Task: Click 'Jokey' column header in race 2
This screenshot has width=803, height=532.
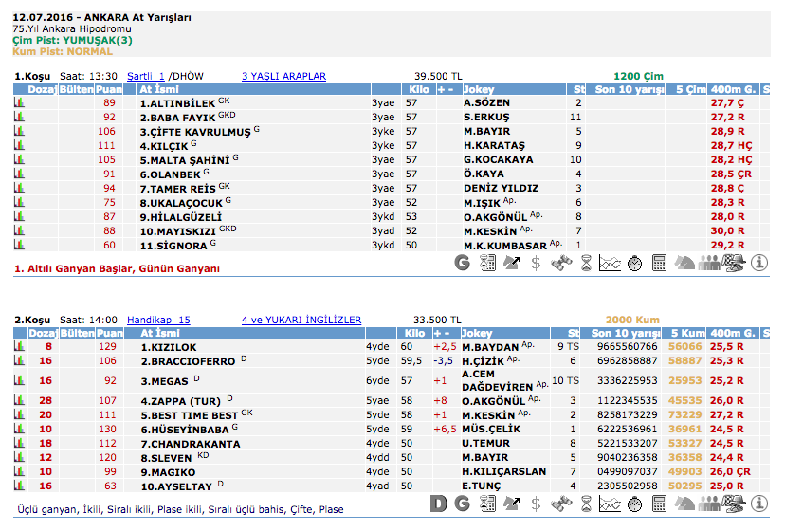Action: point(477,334)
